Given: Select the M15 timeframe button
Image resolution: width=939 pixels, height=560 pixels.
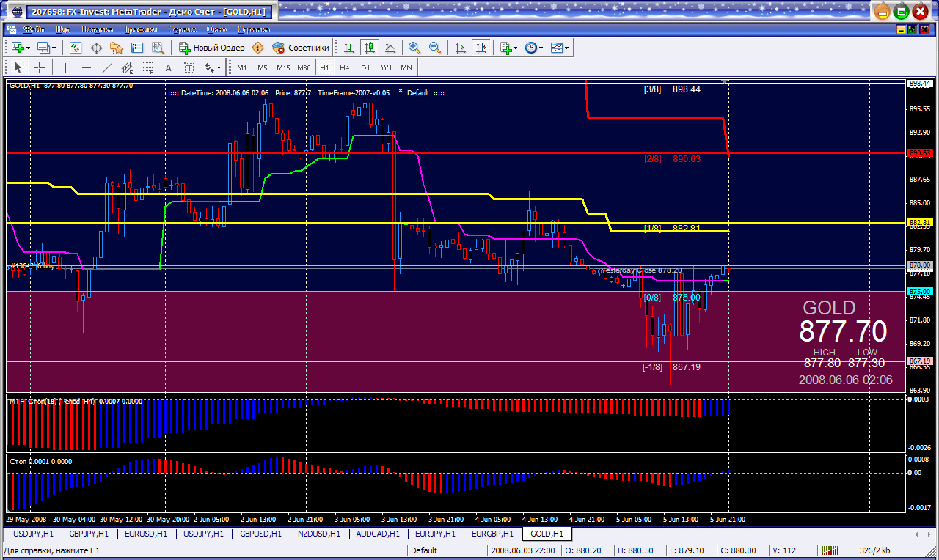Looking at the screenshot, I should [283, 67].
